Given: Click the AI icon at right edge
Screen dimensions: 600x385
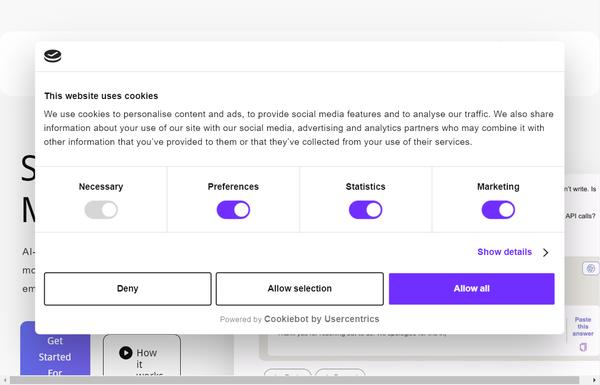Looking at the screenshot, I should click(590, 268).
